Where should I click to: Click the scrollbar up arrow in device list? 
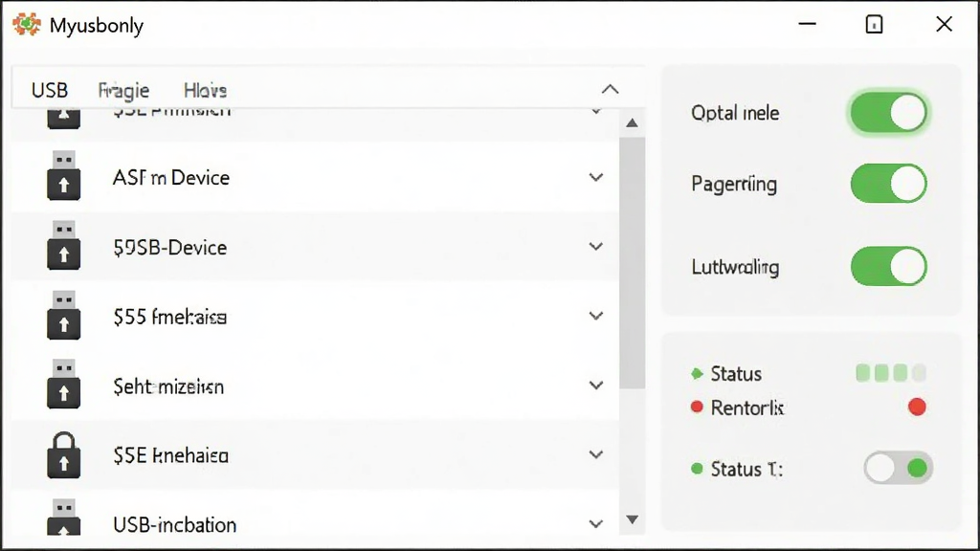pos(632,122)
